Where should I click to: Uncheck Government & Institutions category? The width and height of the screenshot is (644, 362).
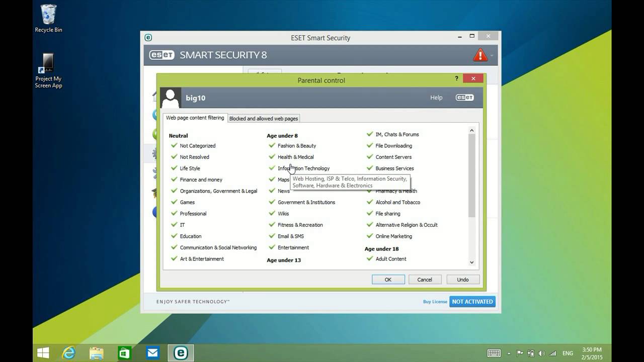(x=272, y=202)
